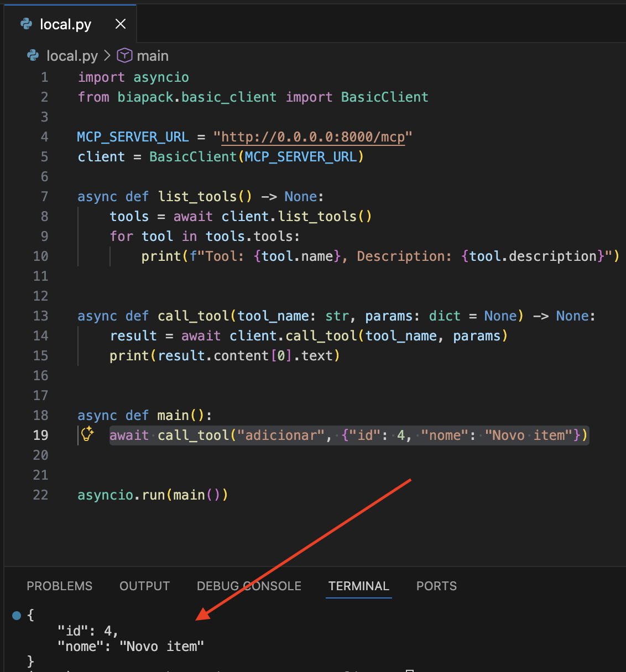Click the breadcrumb chevron separator
Viewport: 626px width, 672px height.
[107, 56]
